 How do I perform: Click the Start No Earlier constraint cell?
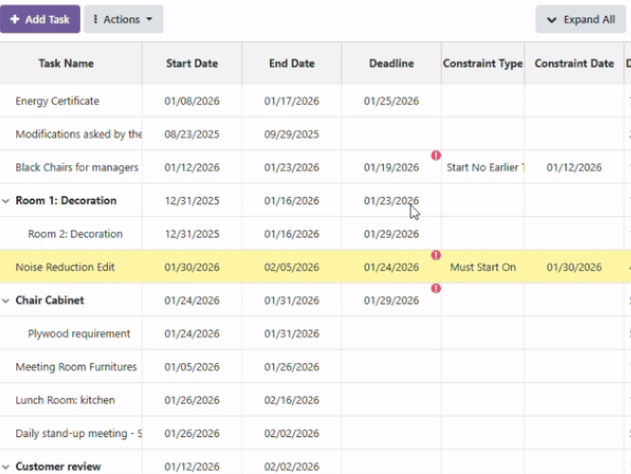click(483, 168)
